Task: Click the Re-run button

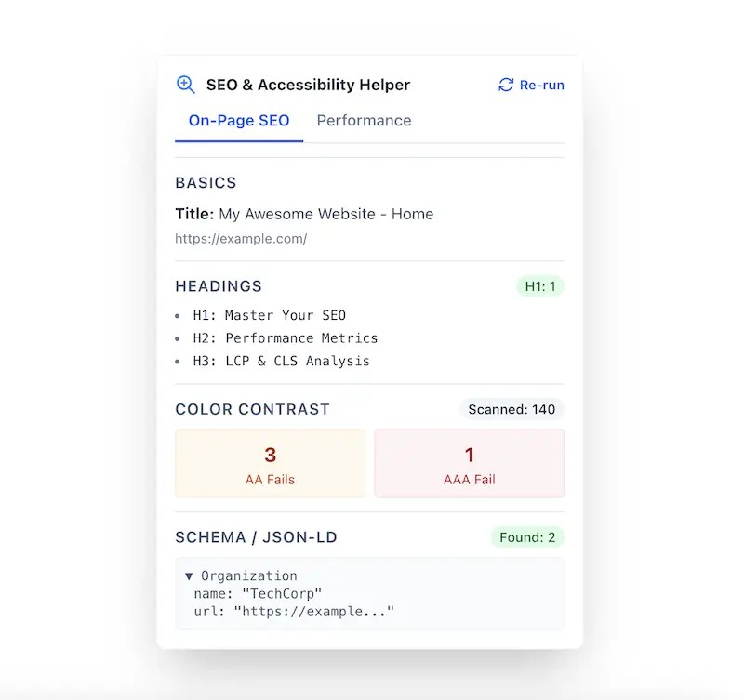Action: click(x=530, y=84)
